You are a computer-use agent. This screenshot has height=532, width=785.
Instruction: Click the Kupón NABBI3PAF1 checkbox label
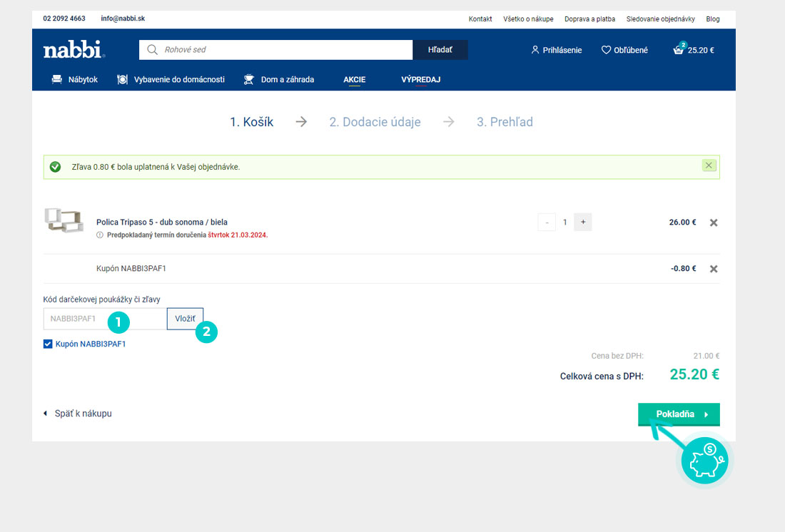click(x=91, y=344)
